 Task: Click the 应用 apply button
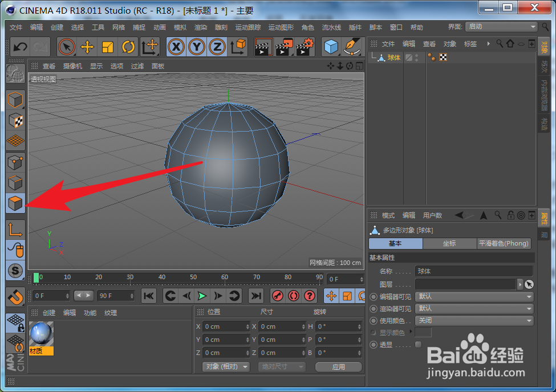[x=338, y=366]
